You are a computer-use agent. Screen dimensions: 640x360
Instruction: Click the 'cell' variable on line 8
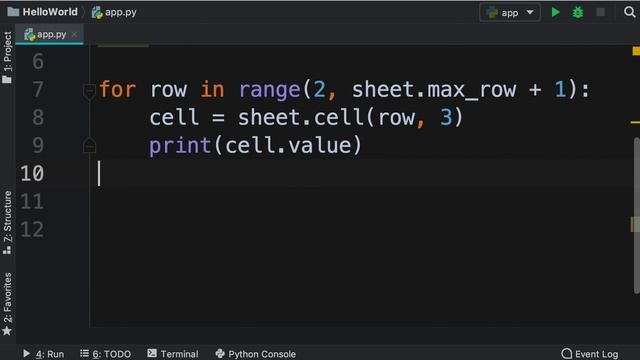pyautogui.click(x=174, y=118)
